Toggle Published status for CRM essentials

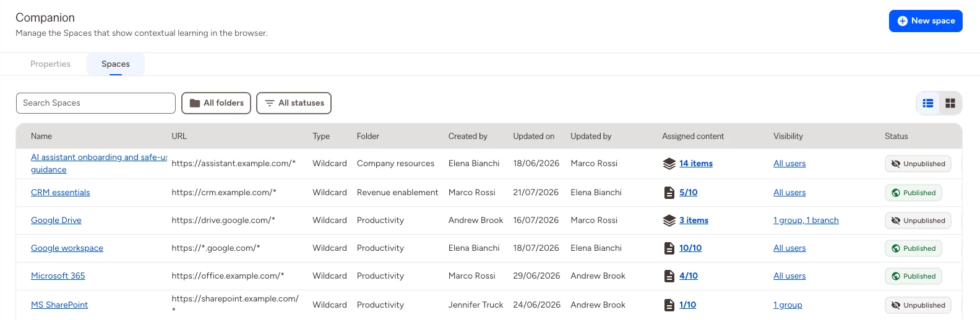913,193
